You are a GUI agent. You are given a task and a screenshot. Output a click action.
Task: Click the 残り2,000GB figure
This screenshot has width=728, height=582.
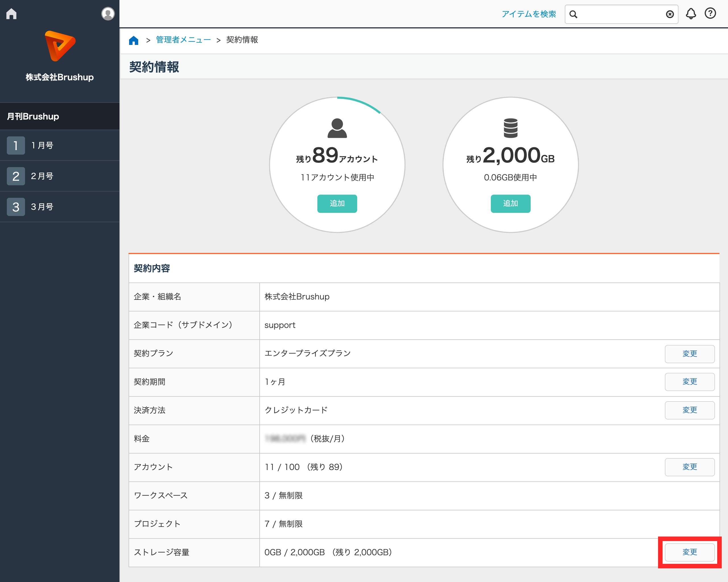pyautogui.click(x=510, y=155)
